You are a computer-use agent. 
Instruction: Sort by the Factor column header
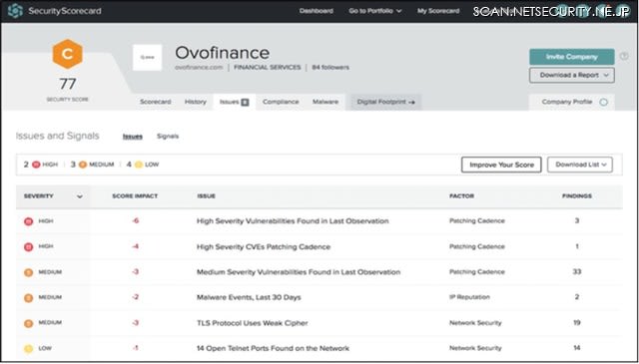(x=461, y=196)
